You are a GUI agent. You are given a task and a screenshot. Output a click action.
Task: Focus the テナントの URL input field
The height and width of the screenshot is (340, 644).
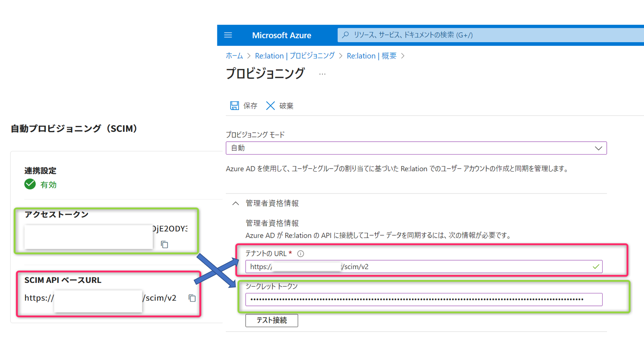(x=453, y=267)
